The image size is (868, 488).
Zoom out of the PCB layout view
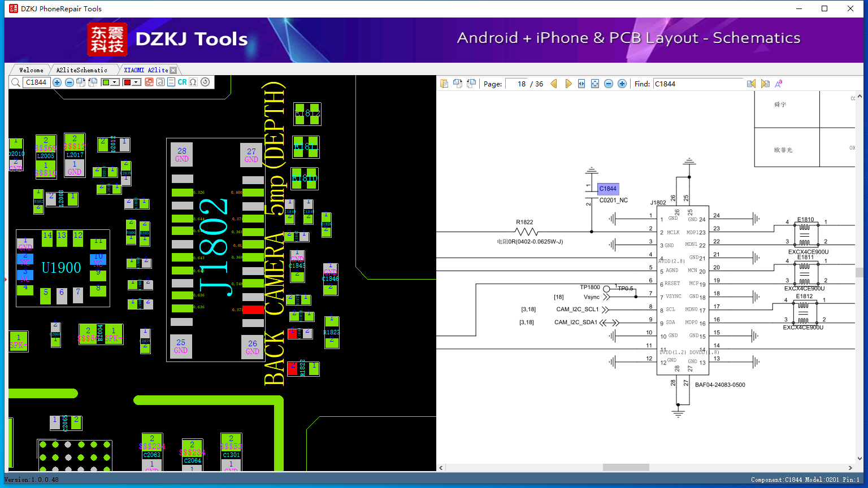pos(69,82)
